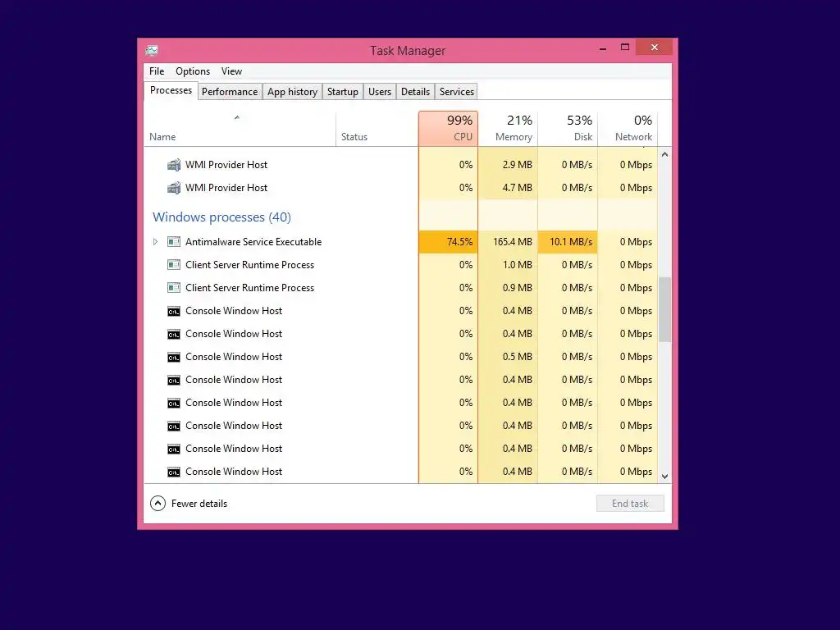Sort processes by the Name column header

tap(240, 129)
